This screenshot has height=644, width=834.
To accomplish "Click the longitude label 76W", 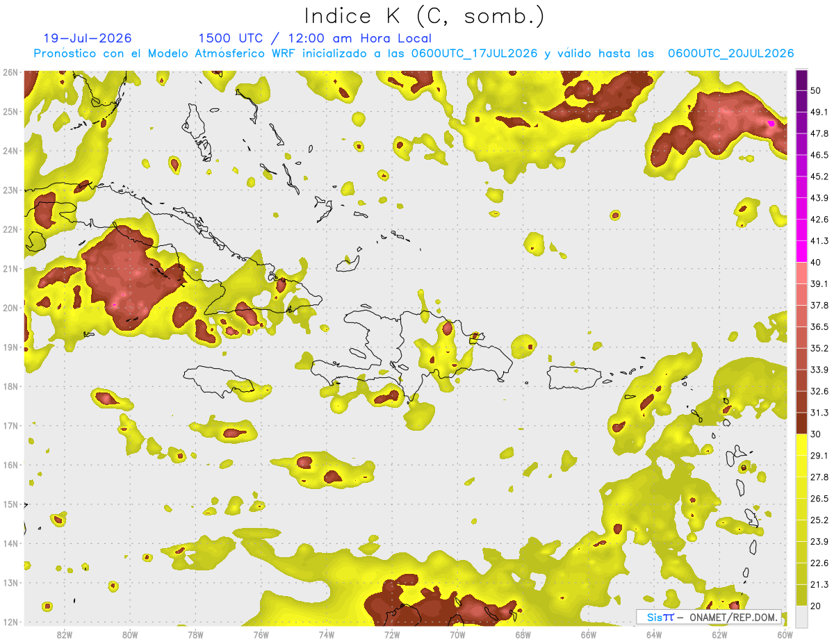I will [261, 634].
